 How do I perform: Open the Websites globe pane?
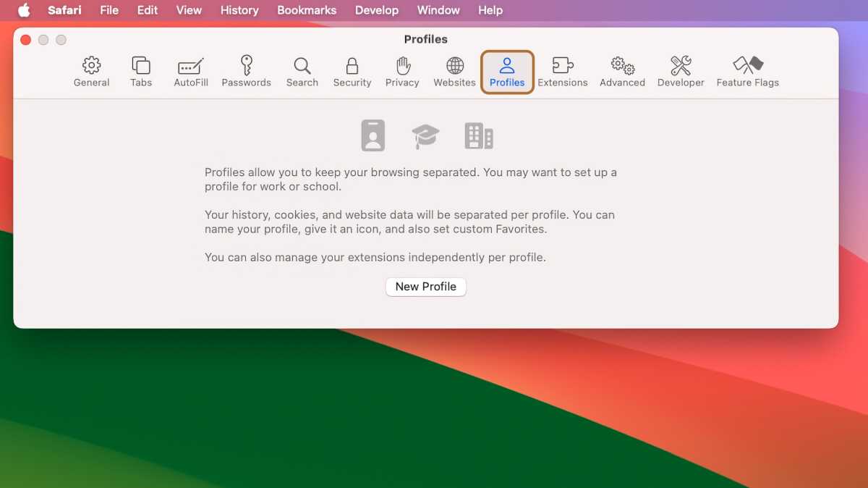point(455,72)
